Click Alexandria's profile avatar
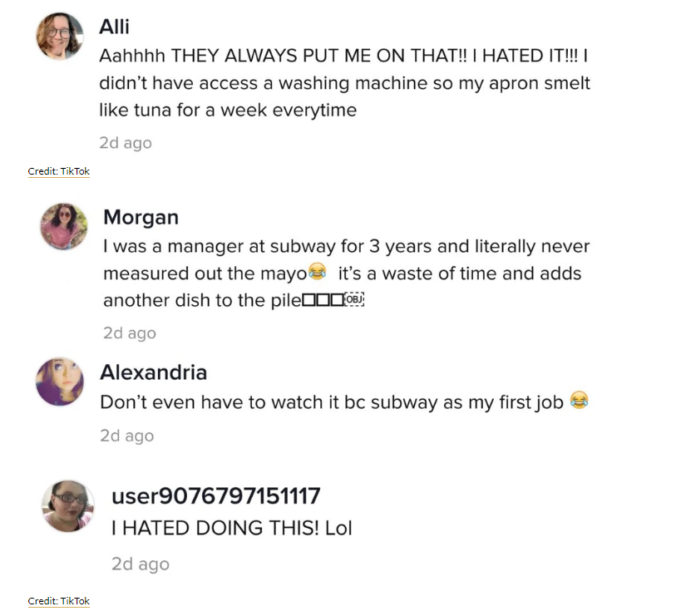 60,382
